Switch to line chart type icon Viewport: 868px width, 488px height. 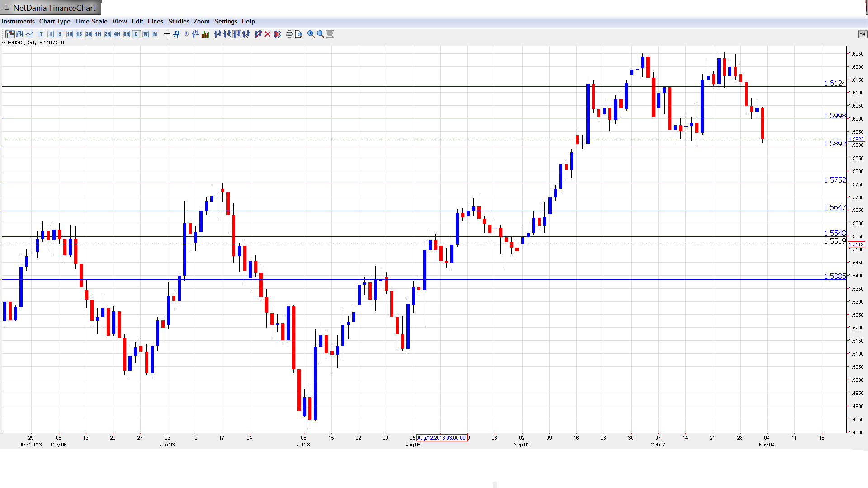[x=29, y=34]
